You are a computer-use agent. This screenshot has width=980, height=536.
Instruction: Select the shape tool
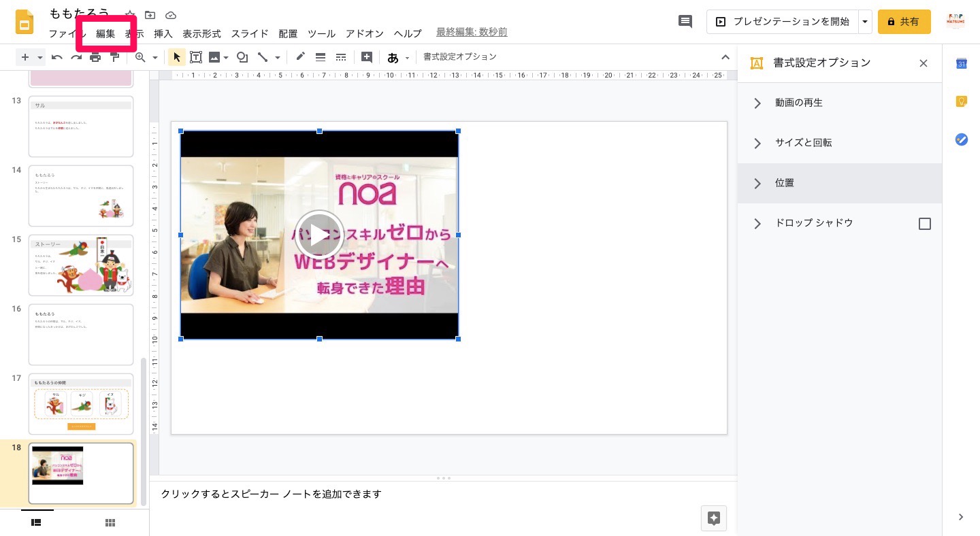click(242, 57)
